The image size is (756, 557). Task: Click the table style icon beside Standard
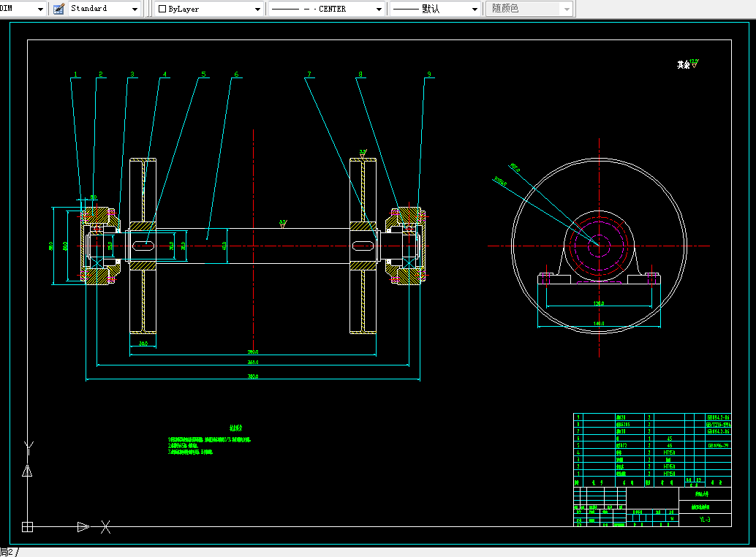(58, 9)
